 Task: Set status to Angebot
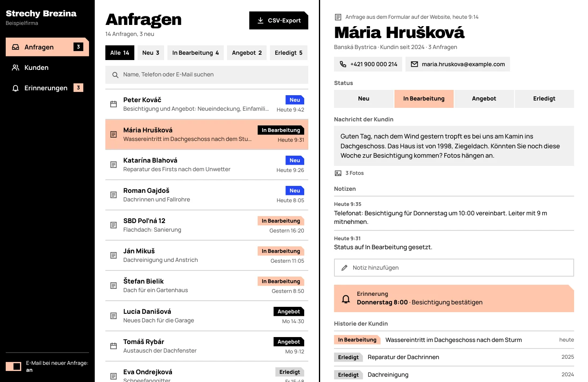pyautogui.click(x=484, y=99)
